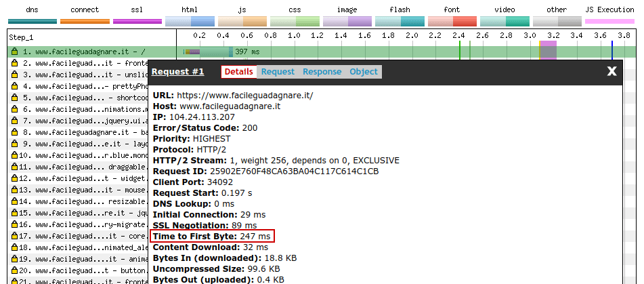Select the font legend color bar
The width and height of the screenshot is (644, 284).
(x=452, y=22)
